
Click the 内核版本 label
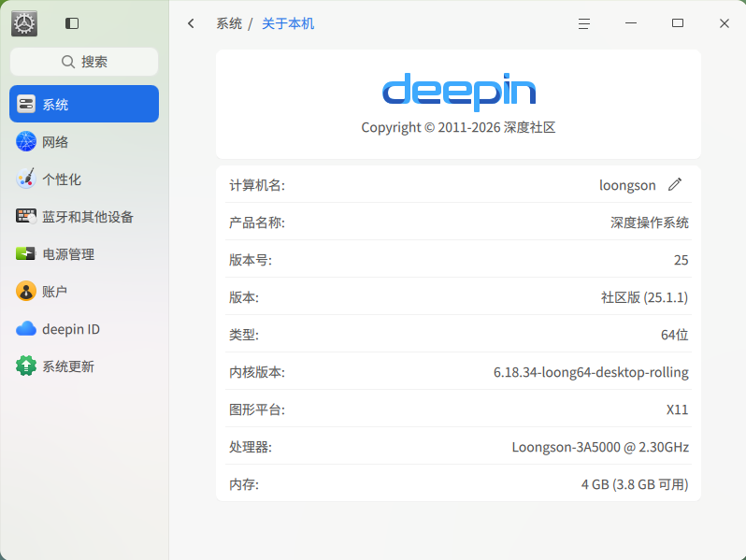coord(257,372)
